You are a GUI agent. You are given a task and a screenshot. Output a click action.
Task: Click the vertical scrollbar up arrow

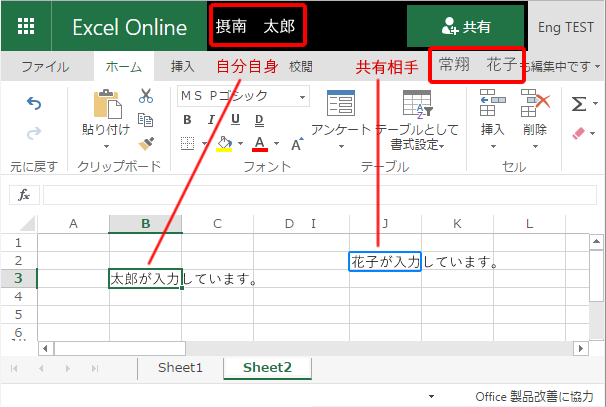pos(596,242)
